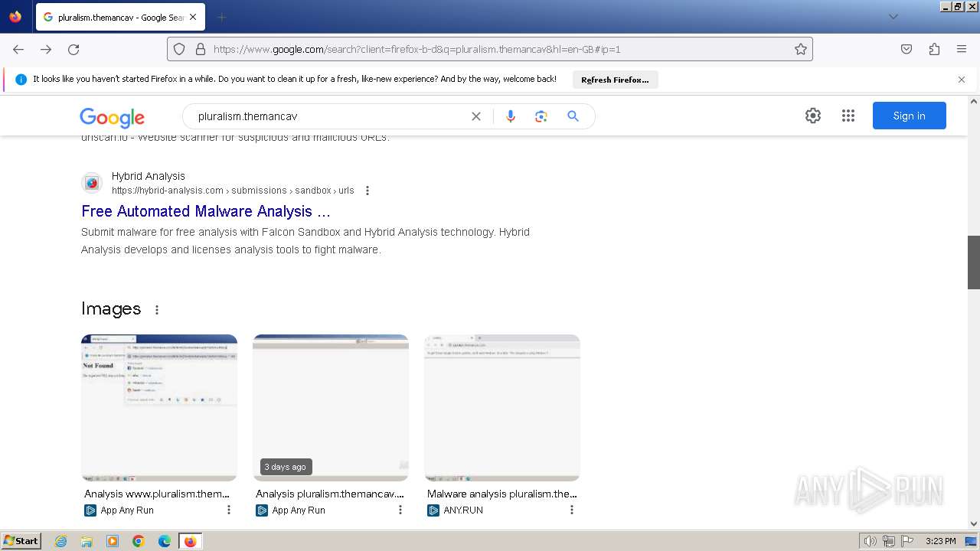This screenshot has height=551, width=980.
Task: Open tracking protection shield icon
Action: pos(179,49)
